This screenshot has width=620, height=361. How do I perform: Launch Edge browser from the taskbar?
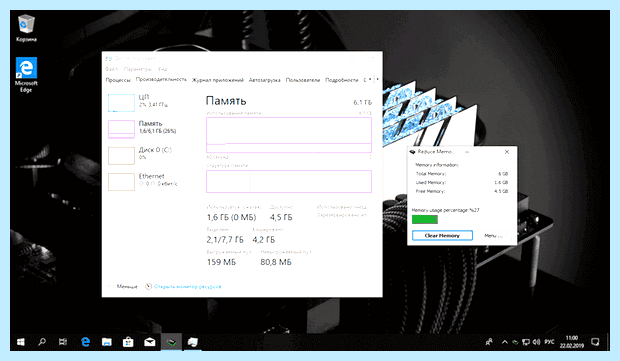[85, 342]
